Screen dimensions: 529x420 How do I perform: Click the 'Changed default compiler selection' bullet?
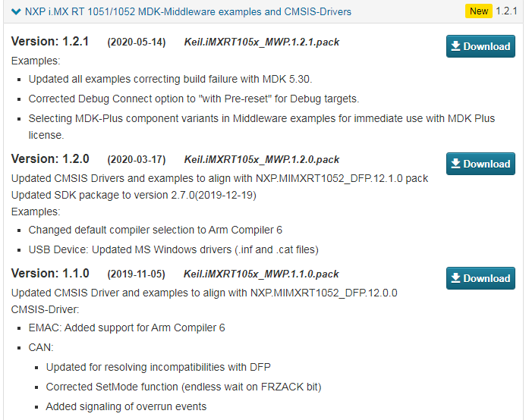pos(155,230)
